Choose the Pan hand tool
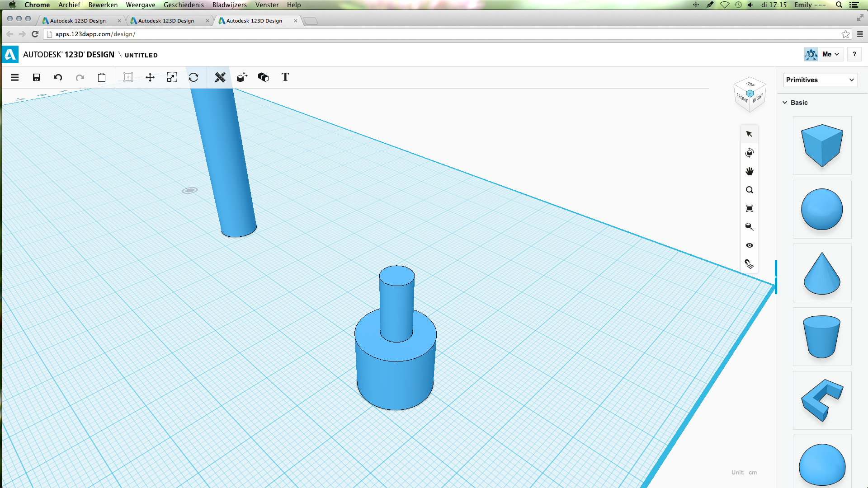Viewport: 868px width, 488px height. coord(750,171)
